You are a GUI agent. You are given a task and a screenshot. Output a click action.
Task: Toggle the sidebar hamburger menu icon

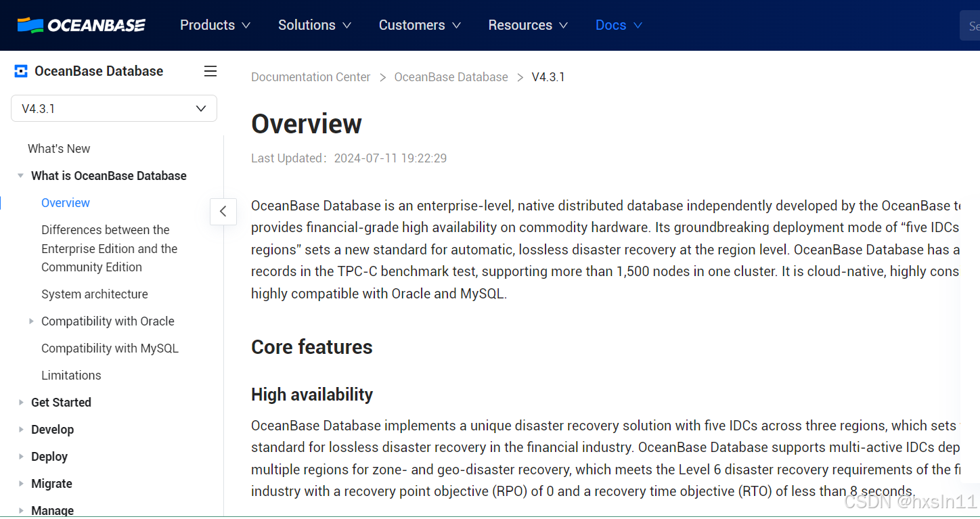click(x=210, y=71)
